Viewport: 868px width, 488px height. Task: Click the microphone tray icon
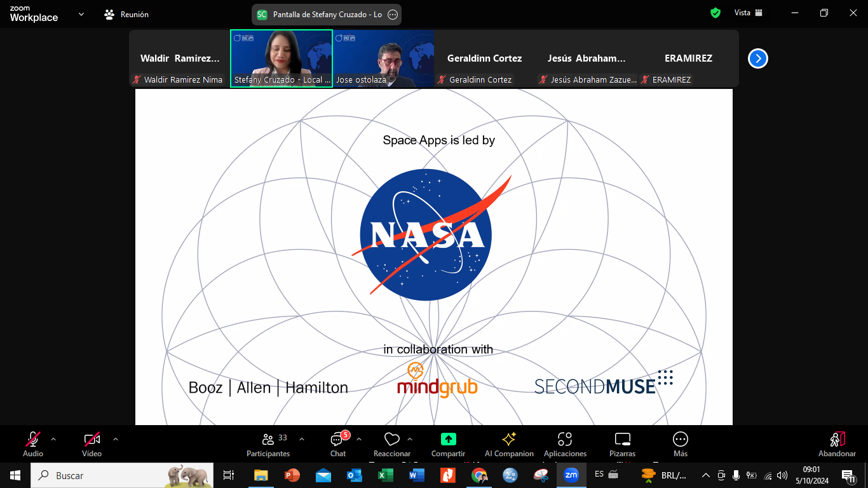[736, 475]
